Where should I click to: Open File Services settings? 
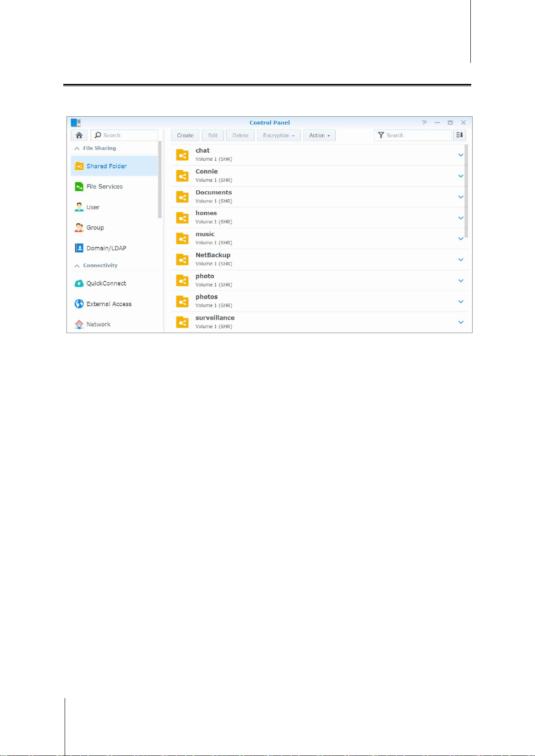114,187
